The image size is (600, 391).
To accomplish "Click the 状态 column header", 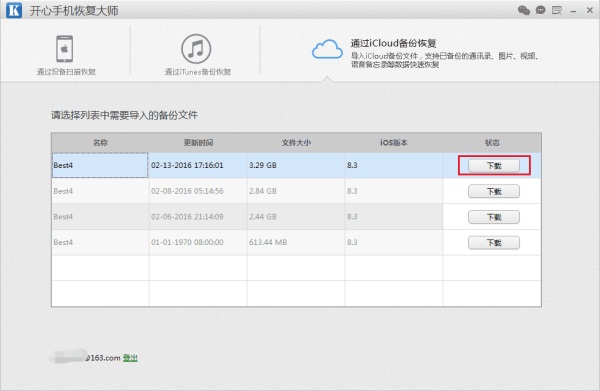I will [x=492, y=143].
